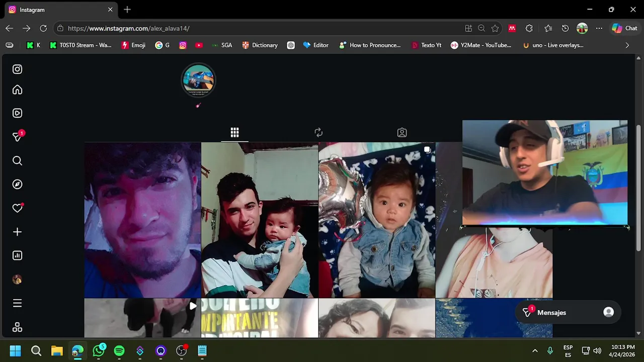Open the YouTube icon bookmark
Viewport: 644px width, 362px height.
[x=199, y=45]
